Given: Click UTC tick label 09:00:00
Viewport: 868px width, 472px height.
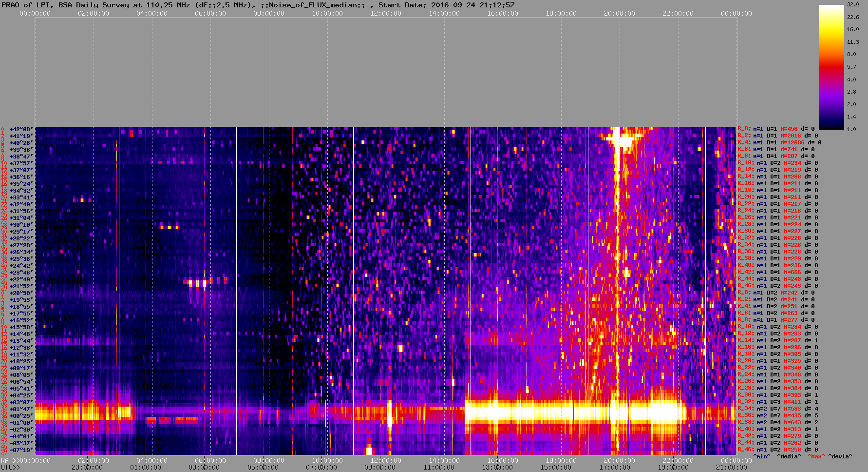Looking at the screenshot, I should point(380,467).
